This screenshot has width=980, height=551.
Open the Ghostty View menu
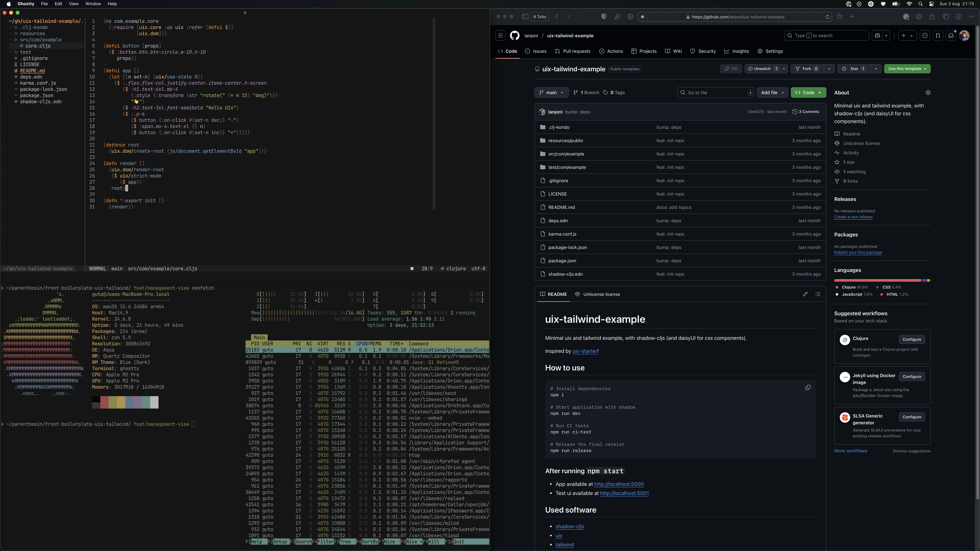pos(73,4)
